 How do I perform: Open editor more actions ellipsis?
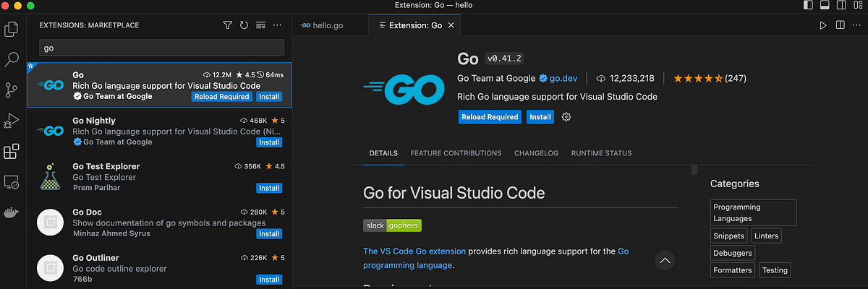coord(856,25)
